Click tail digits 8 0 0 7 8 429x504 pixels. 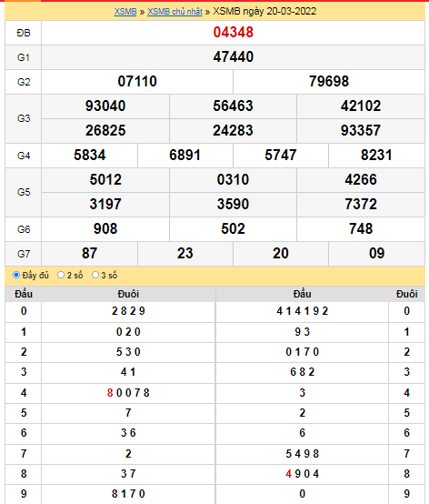[128, 392]
